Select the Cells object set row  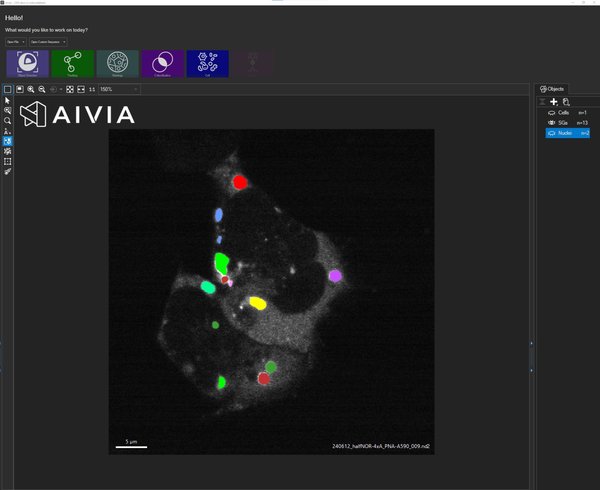pyautogui.click(x=567, y=113)
